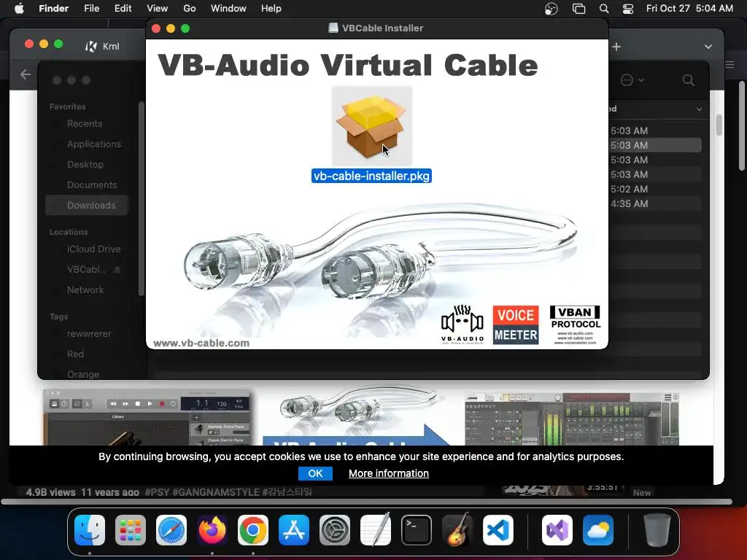Screen dimensions: 747x560
Task: Open a new browser tab with plus
Action: (x=616, y=47)
